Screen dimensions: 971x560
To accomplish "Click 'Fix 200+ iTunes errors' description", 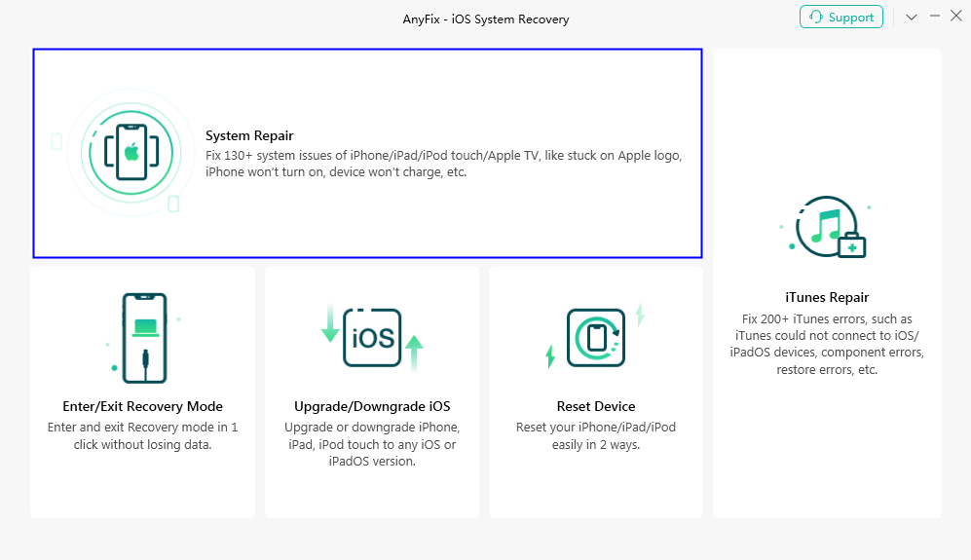I will [827, 345].
